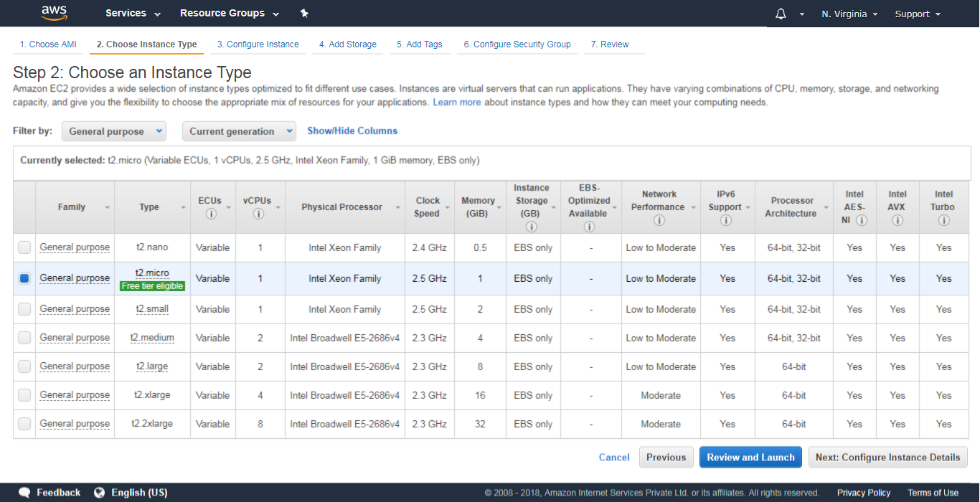The height and width of the screenshot is (502, 980).
Task: Click the Free tier eligible badge
Action: (153, 286)
